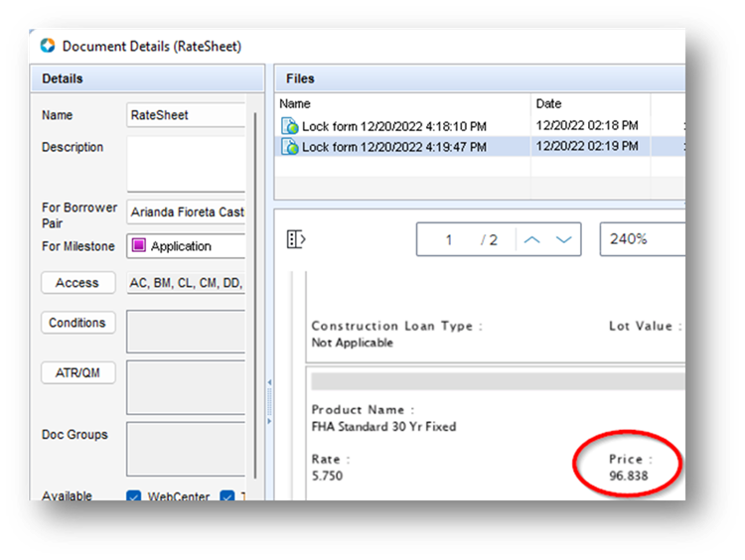
Task: Click the Encompass logo in the title bar
Action: 48,46
